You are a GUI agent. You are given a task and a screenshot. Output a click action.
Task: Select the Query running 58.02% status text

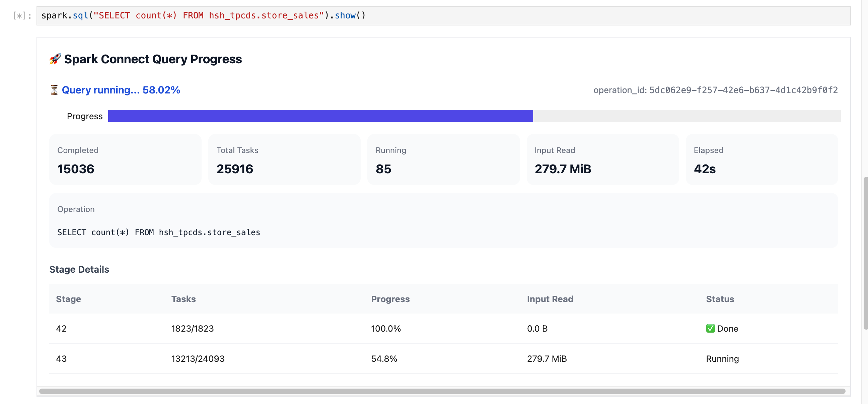point(121,90)
